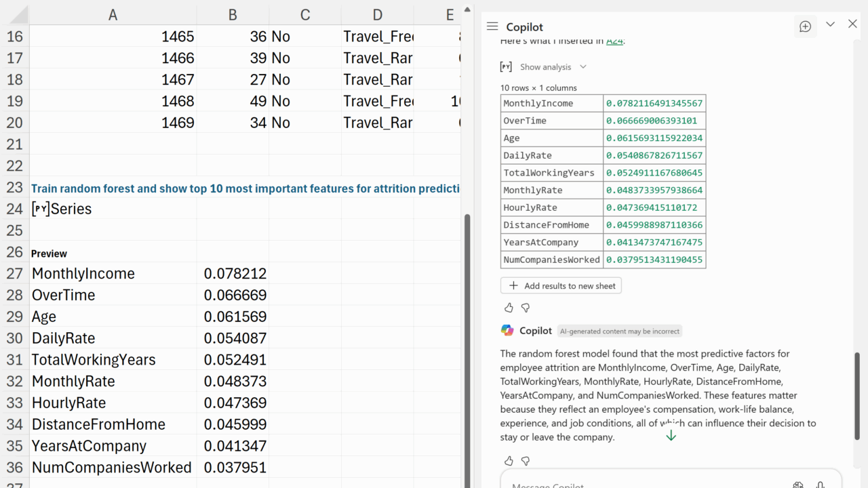
Task: Follow the A24 cell link
Action: pos(614,41)
